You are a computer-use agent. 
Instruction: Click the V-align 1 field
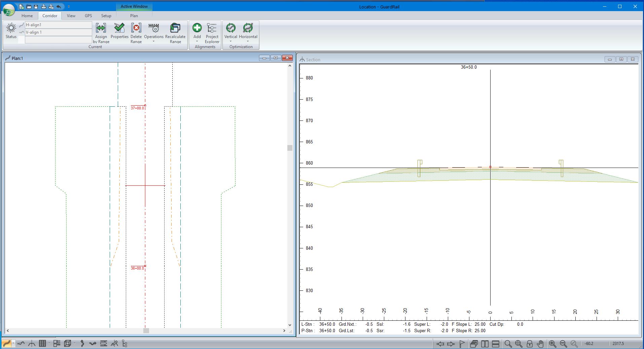pos(59,32)
